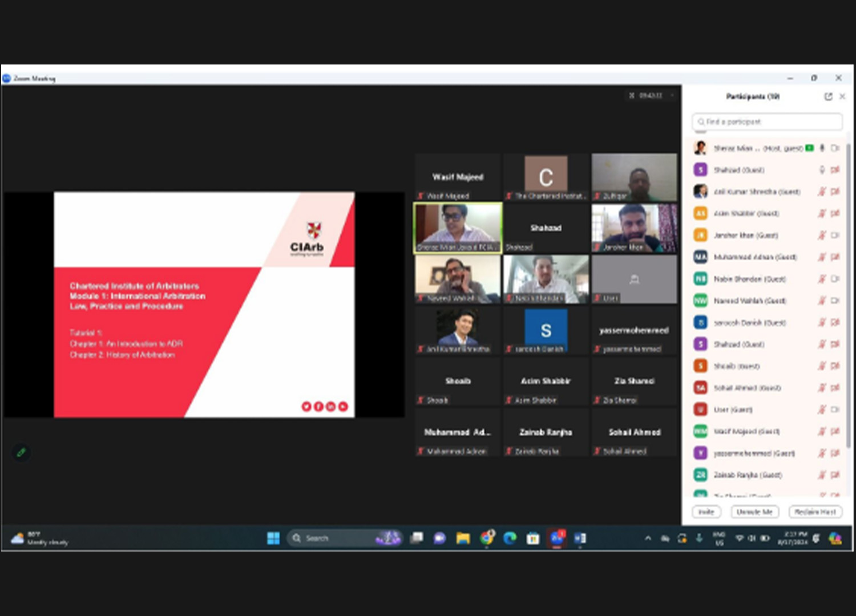Click Sarocsh Danish camera-off icon
The width and height of the screenshot is (856, 616).
(x=835, y=323)
